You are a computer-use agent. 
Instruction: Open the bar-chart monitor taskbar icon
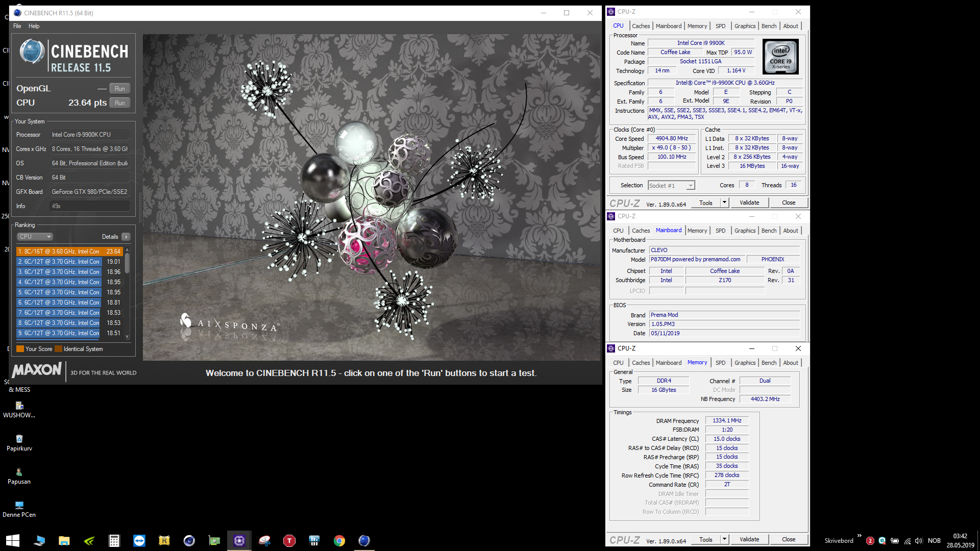click(x=314, y=540)
